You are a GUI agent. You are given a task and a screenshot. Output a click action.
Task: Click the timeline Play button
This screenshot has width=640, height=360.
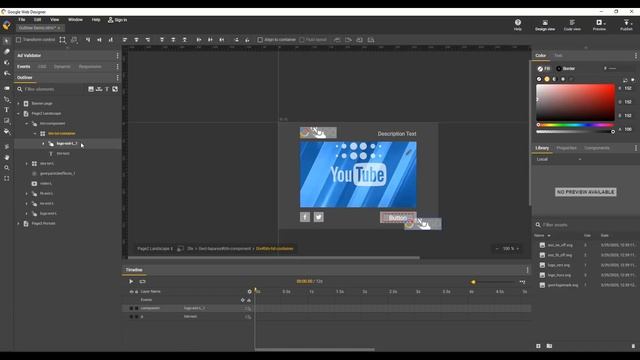pyautogui.click(x=131, y=281)
